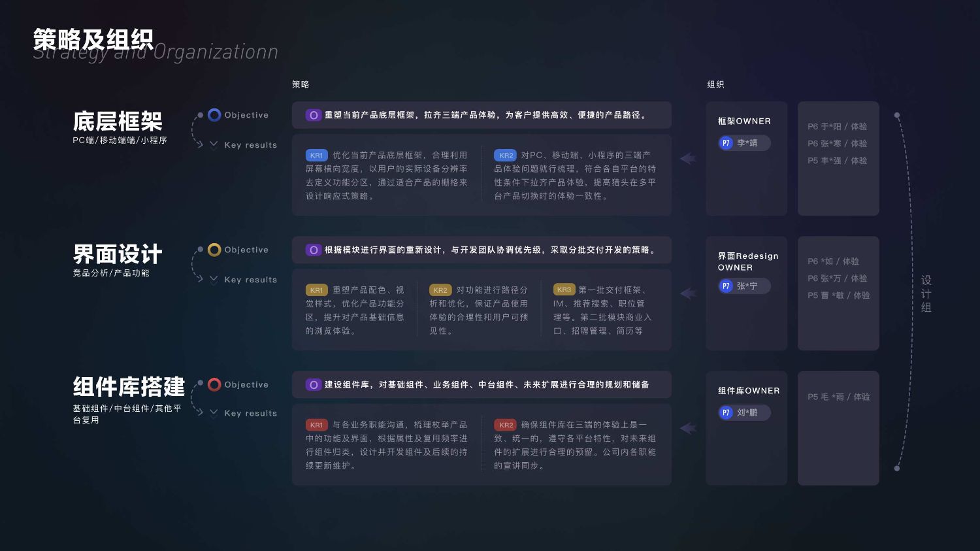Click the yellow Objective circle icon
Screen dimensions: 980x551
point(214,250)
